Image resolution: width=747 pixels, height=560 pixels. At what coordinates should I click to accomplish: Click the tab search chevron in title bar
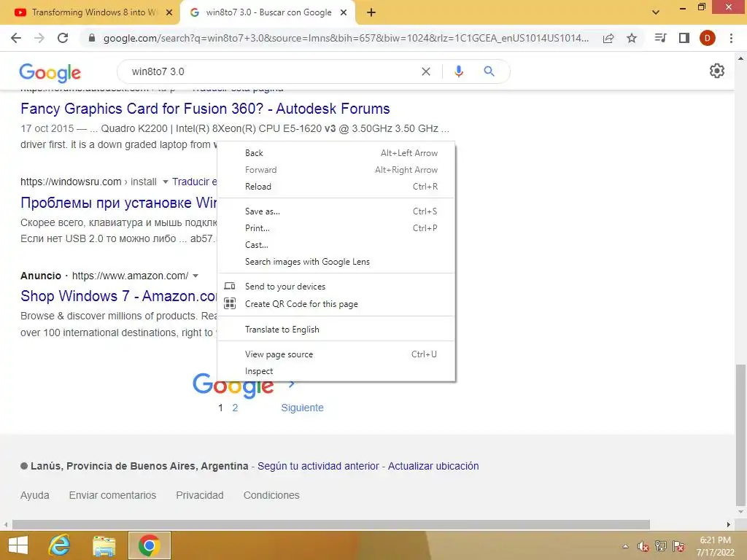coord(656,12)
